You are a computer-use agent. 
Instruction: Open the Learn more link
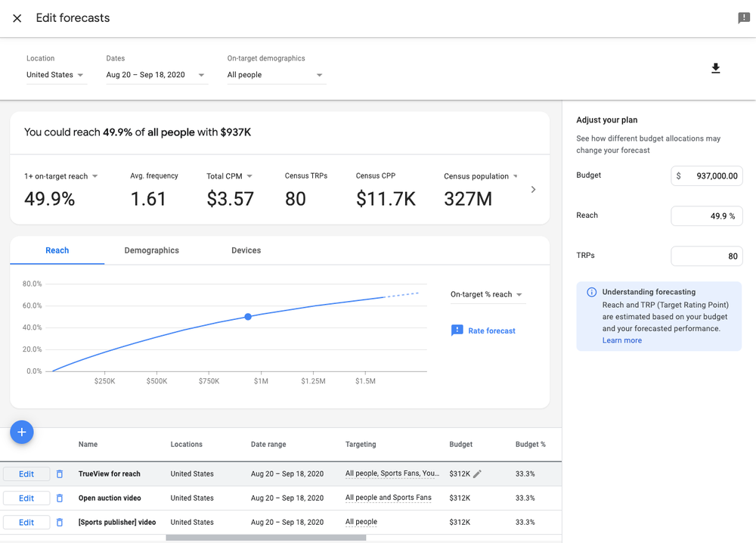622,340
